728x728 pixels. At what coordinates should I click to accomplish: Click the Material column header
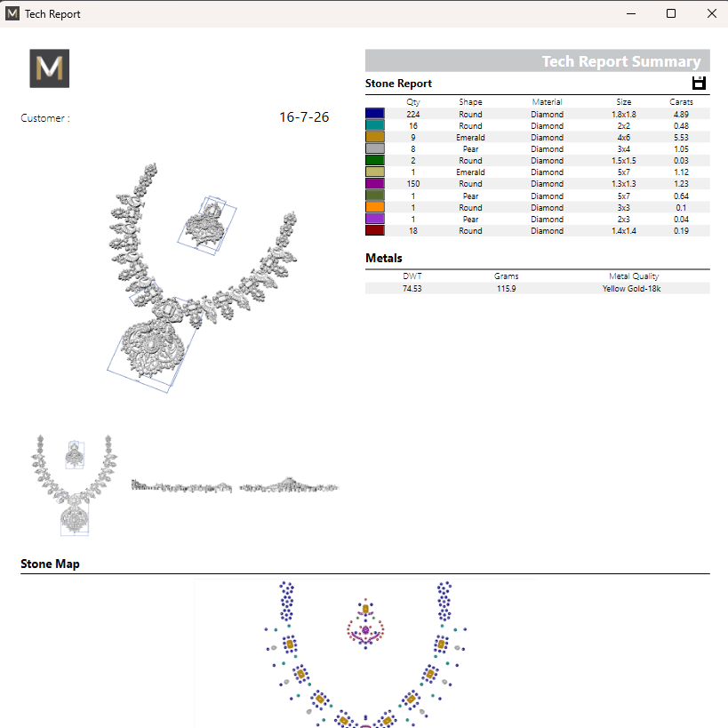pos(547,101)
